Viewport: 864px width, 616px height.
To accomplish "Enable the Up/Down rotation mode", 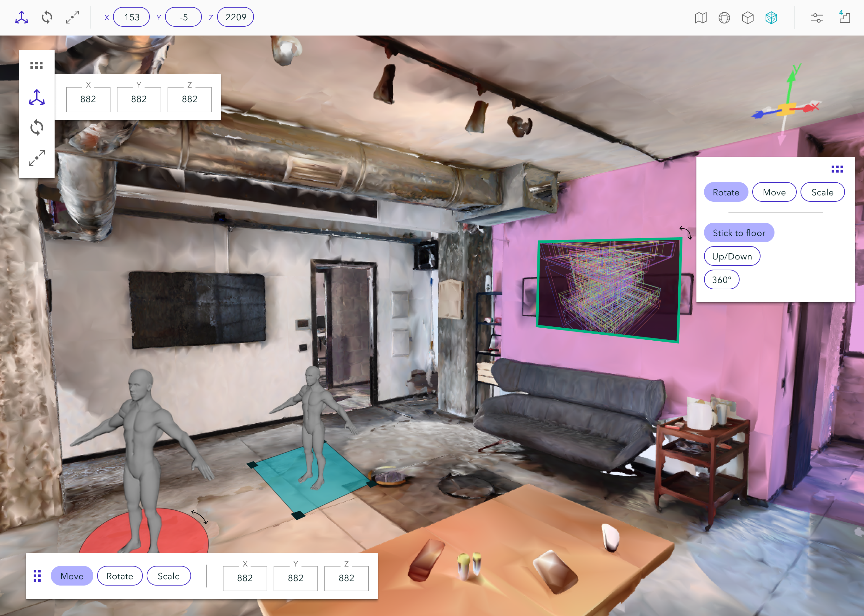I will pyautogui.click(x=732, y=256).
